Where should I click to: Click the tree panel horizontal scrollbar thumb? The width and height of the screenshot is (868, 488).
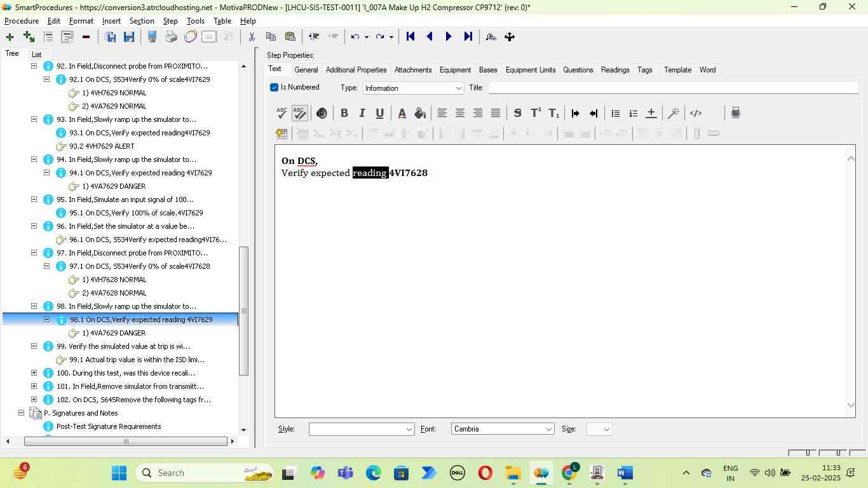[x=126, y=442]
